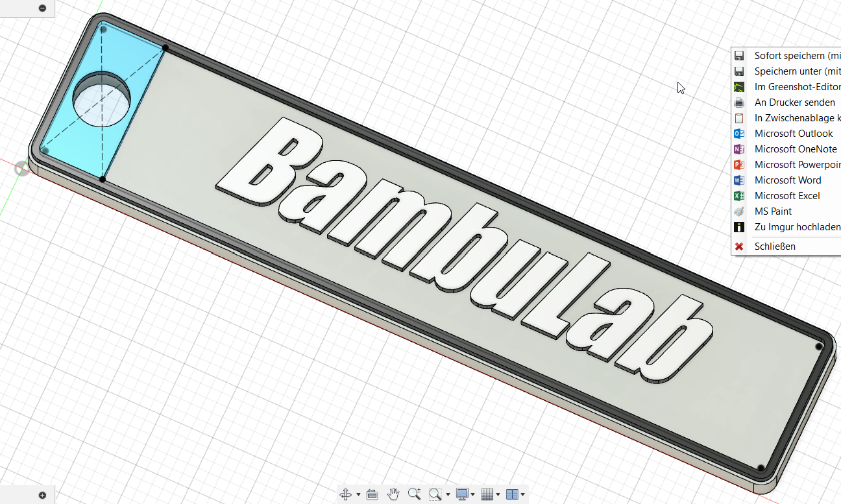The height and width of the screenshot is (504, 841).
Task: Send screenshot to Microsoft Excel
Action: pos(786,196)
